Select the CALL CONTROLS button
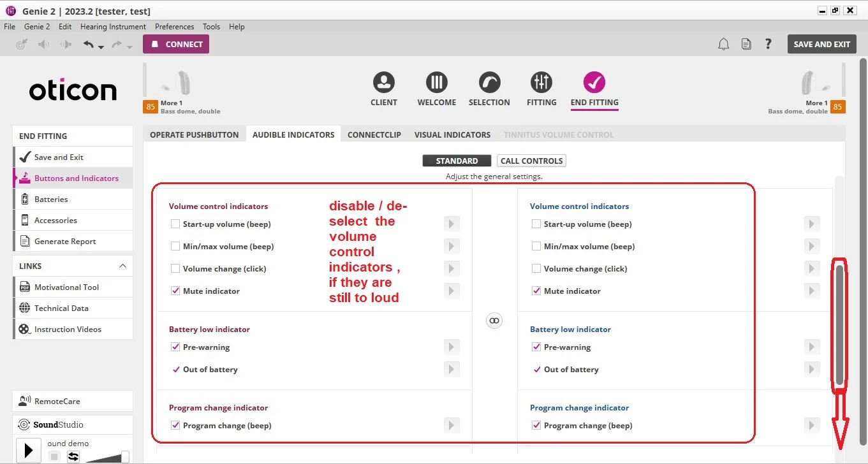The width and height of the screenshot is (868, 464). click(x=531, y=161)
